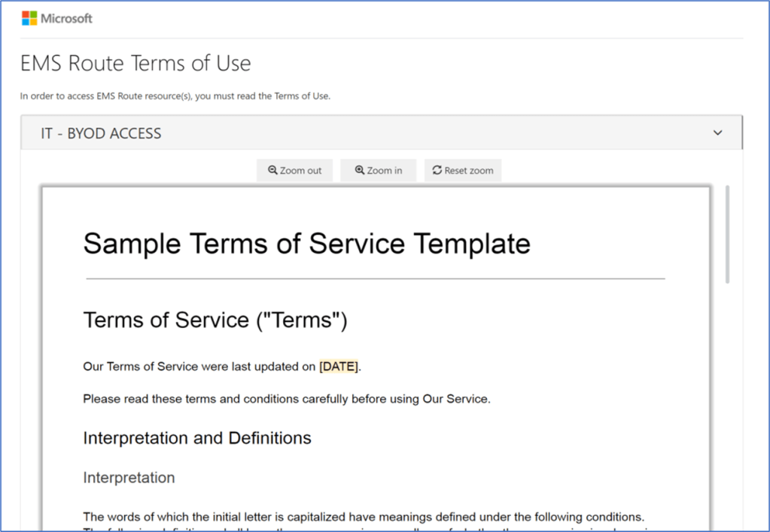Click the Microsoft wordmark text
The width and height of the screenshot is (770, 532).
[66, 18]
